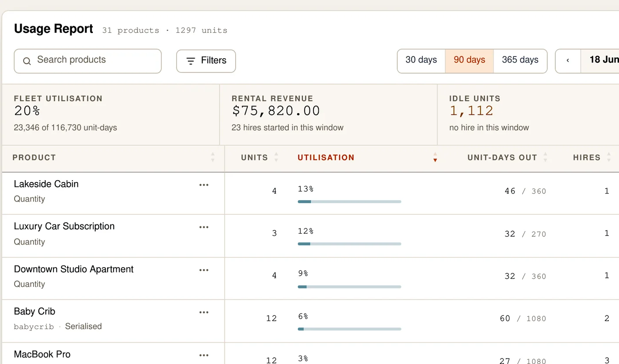Click the Serialised label under Baby Crib
This screenshot has width=619, height=364.
84,326
